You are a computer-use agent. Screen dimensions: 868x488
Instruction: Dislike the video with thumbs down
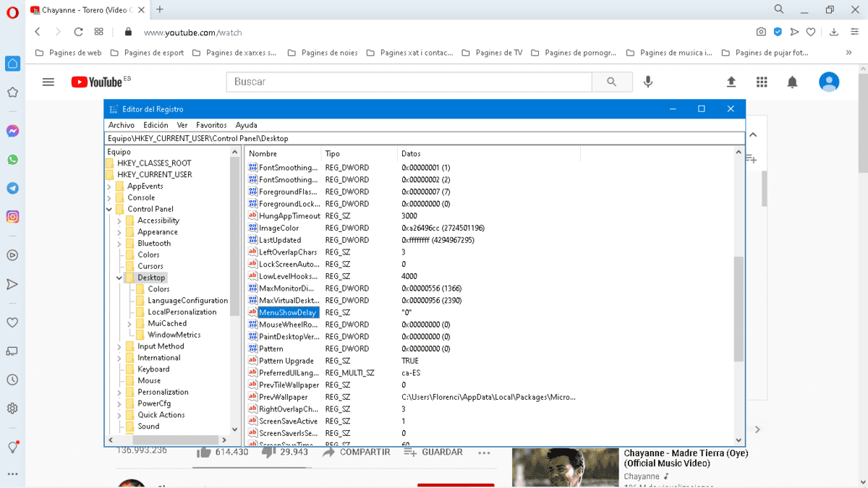268,452
